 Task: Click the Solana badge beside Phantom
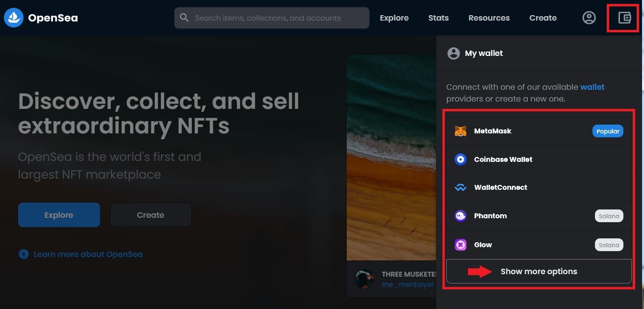pos(609,216)
